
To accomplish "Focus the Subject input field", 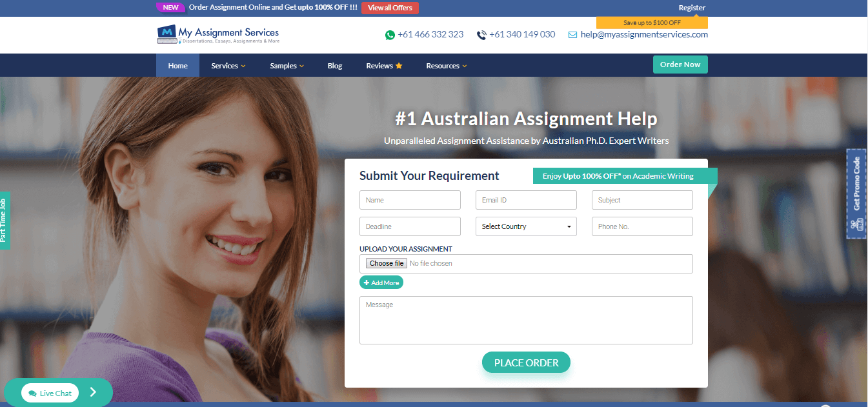I will click(x=642, y=200).
